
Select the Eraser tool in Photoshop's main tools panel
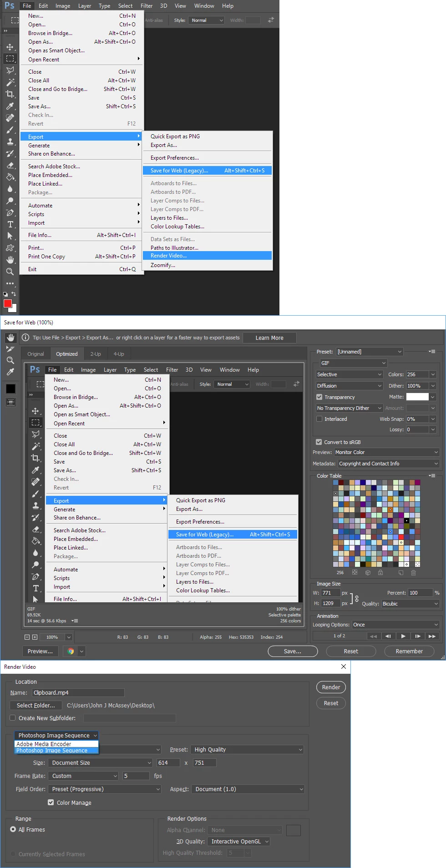pyautogui.click(x=10, y=165)
